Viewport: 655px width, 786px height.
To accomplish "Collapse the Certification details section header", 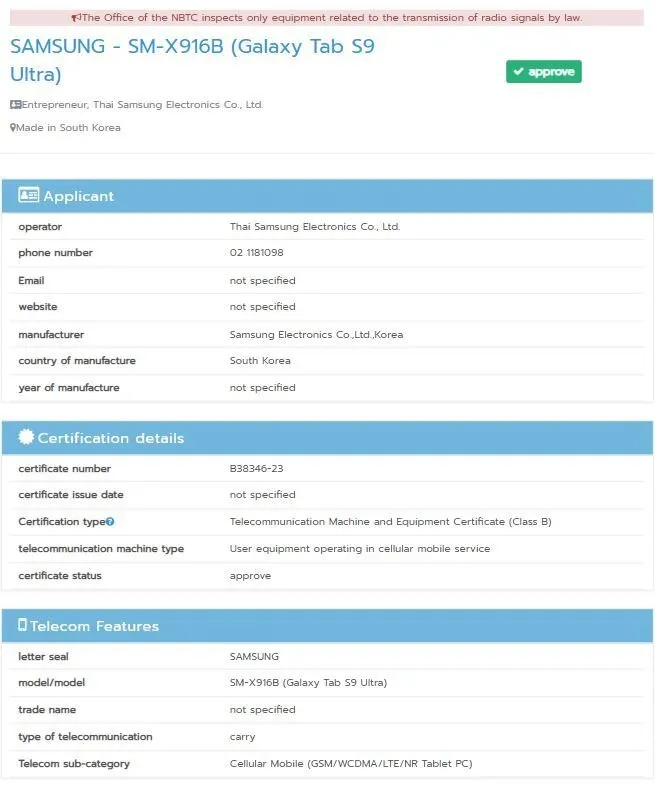I will click(x=327, y=438).
